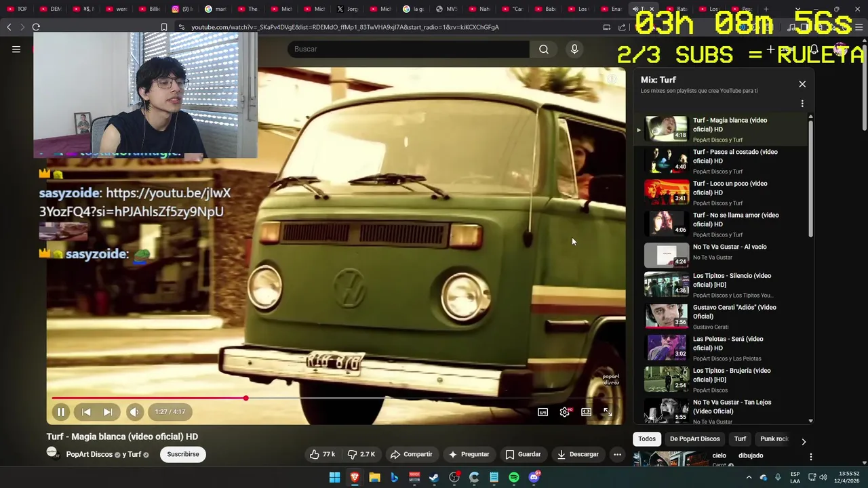Click the Descargar download button
This screenshot has width=868, height=488.
tap(578, 454)
